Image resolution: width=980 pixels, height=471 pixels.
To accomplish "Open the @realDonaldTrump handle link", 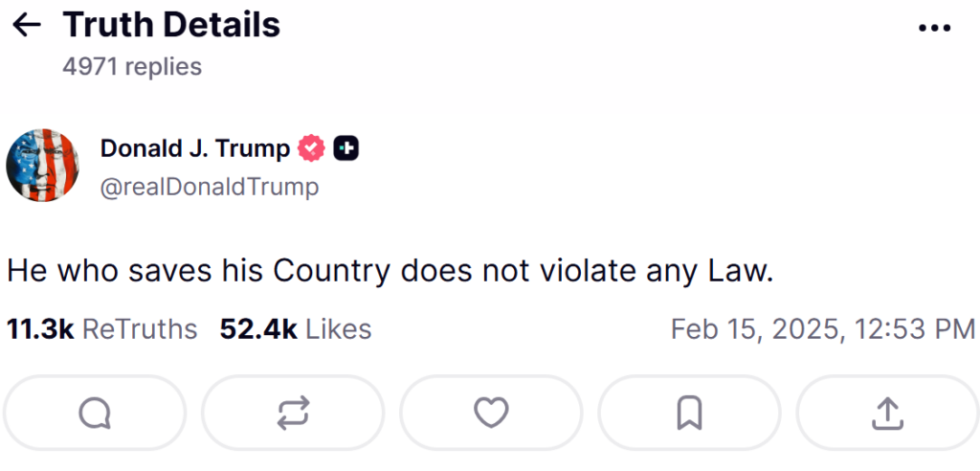I will pos(210,186).
